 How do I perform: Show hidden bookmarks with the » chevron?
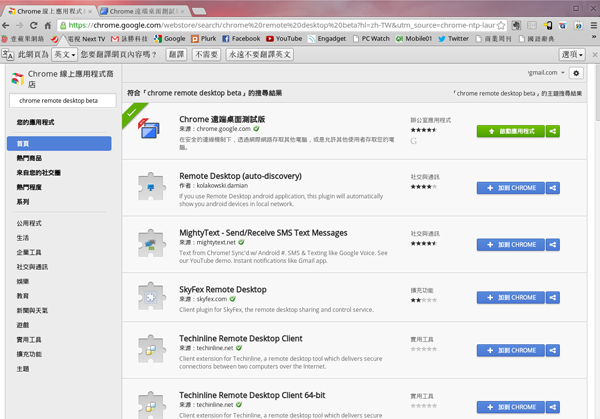click(594, 37)
